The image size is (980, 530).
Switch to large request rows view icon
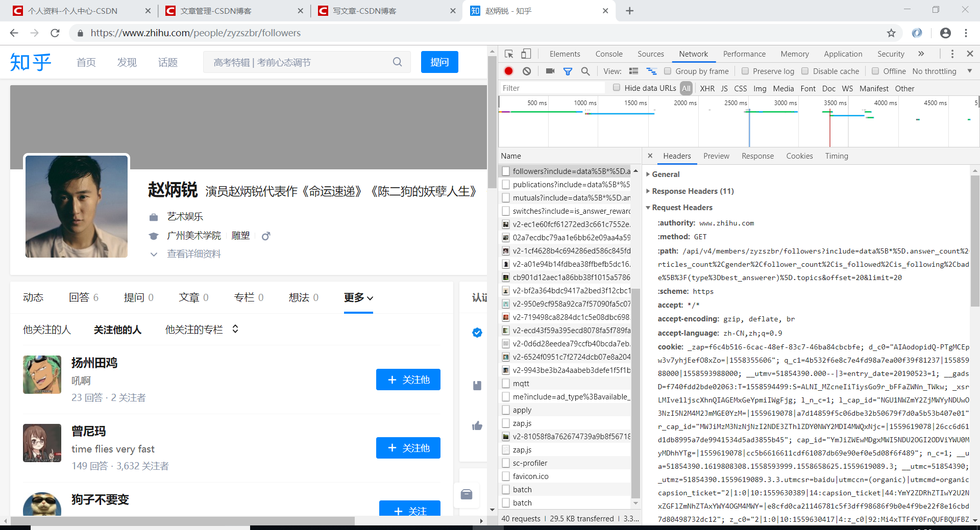tap(634, 71)
